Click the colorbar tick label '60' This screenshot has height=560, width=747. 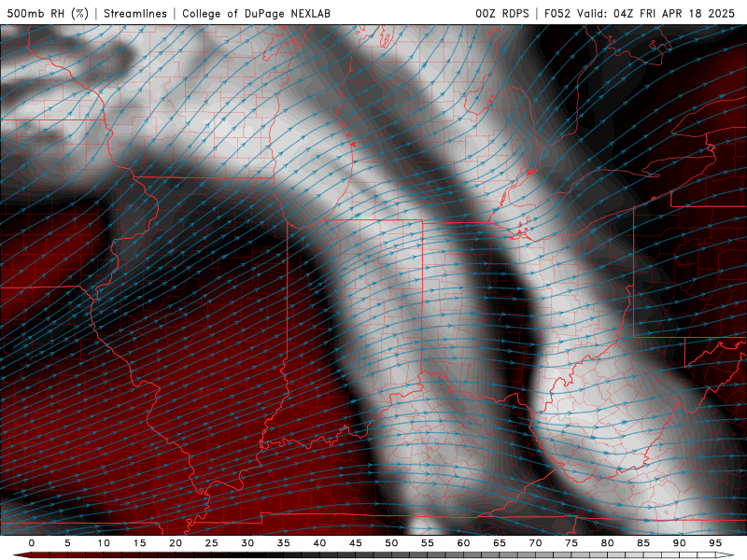pyautogui.click(x=463, y=543)
